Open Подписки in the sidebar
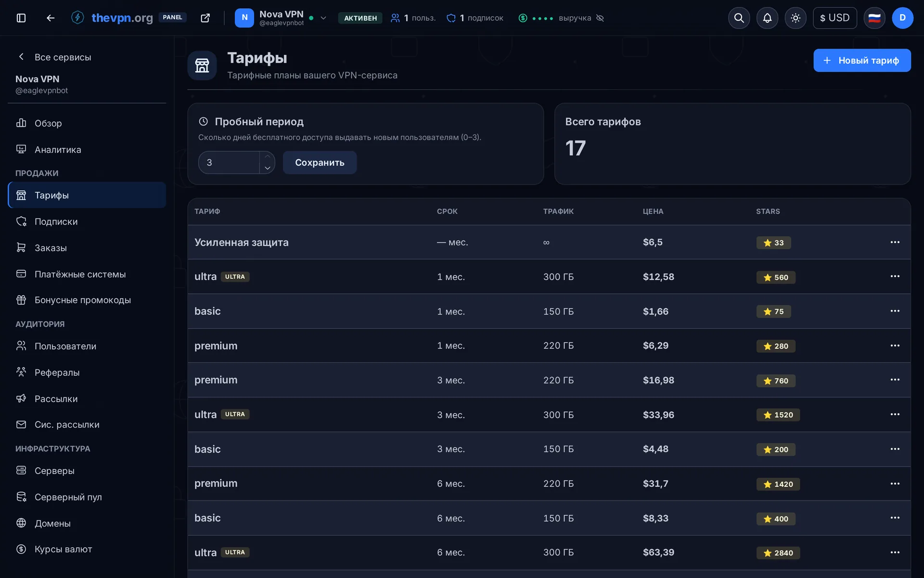Image resolution: width=924 pixels, height=578 pixels. click(87, 222)
